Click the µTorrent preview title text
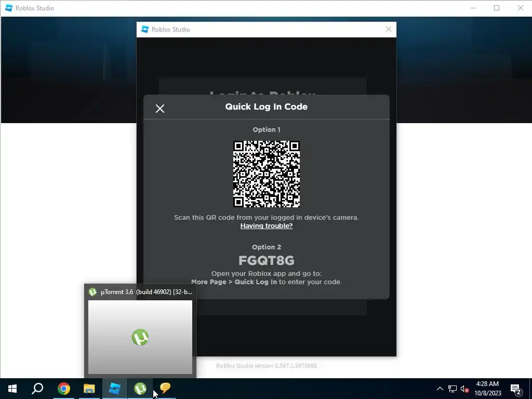 tap(147, 292)
